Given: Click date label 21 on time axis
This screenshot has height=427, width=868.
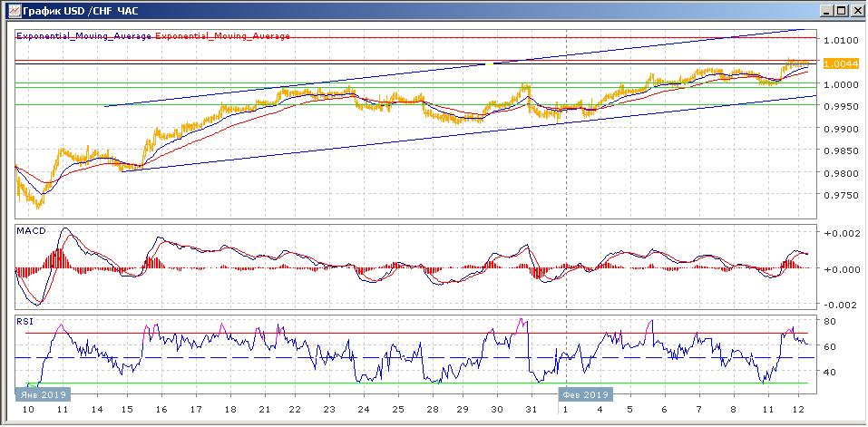Looking at the screenshot, I should point(265,410).
